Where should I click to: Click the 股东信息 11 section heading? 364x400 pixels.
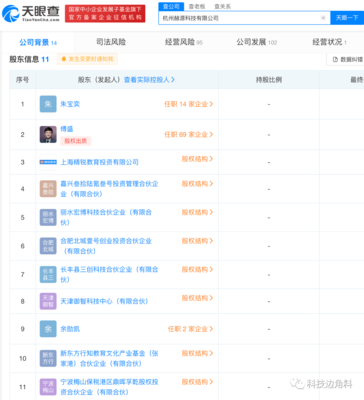[29, 59]
